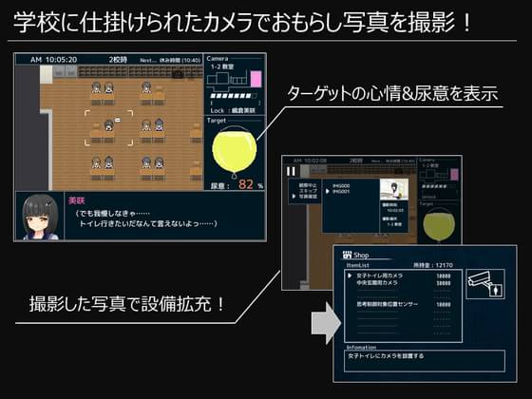The image size is (532, 399).
Task: Click the large gray arrow pointing to the shop
Action: click(x=326, y=323)
